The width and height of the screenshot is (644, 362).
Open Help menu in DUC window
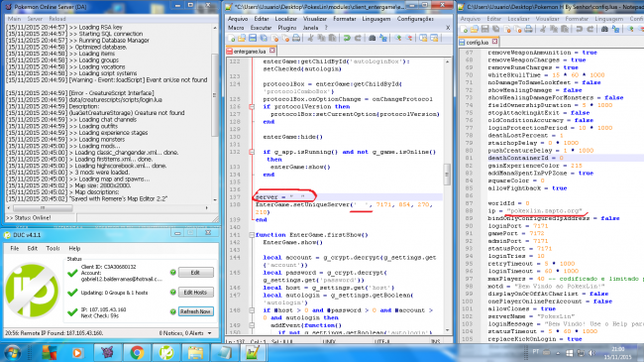point(74,249)
